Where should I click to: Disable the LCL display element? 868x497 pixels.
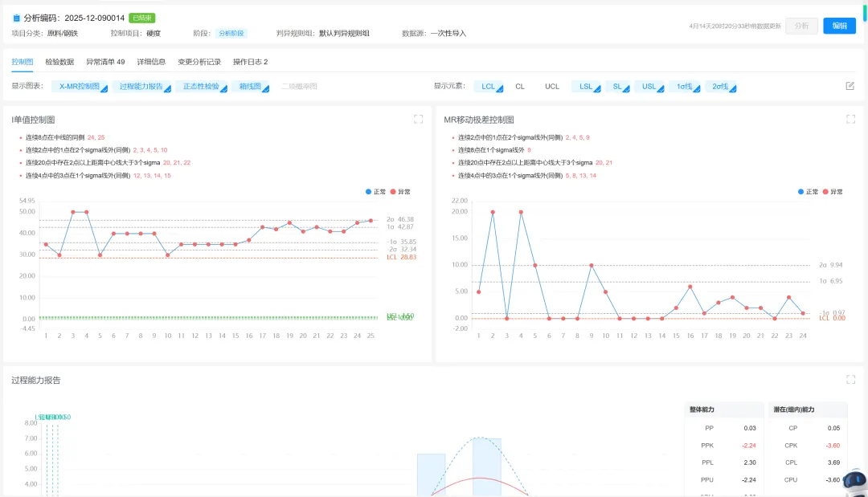point(489,87)
